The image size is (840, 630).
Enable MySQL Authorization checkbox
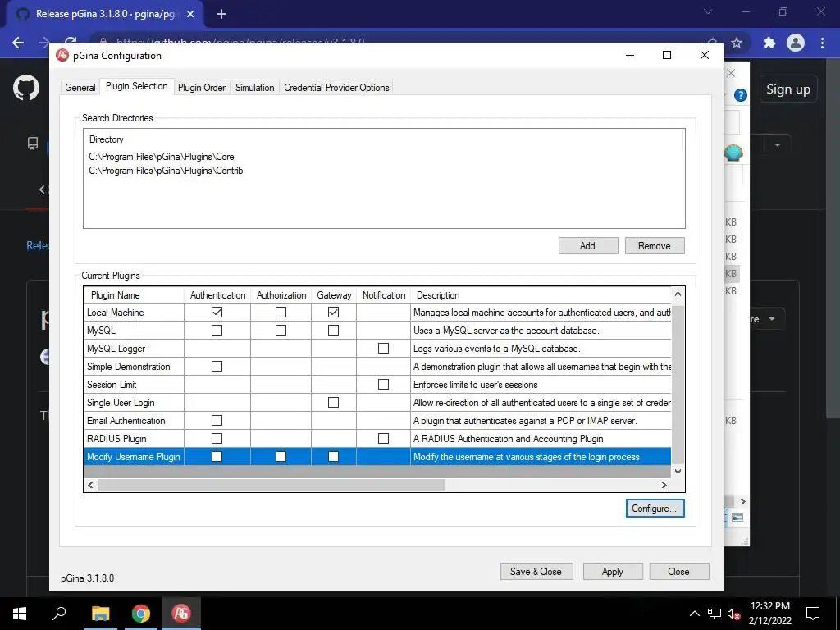(x=281, y=330)
